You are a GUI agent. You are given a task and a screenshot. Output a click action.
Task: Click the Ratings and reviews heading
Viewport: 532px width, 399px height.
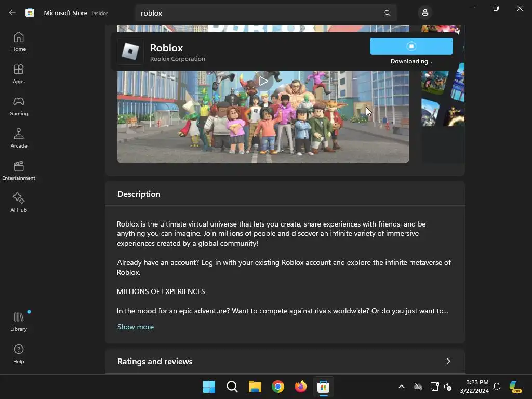click(x=155, y=362)
